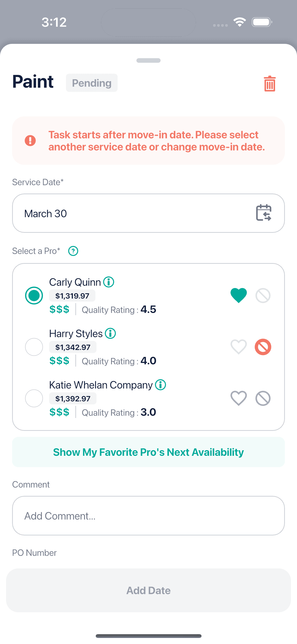
Task: Select Harry Styles as the pro
Action: click(x=34, y=347)
